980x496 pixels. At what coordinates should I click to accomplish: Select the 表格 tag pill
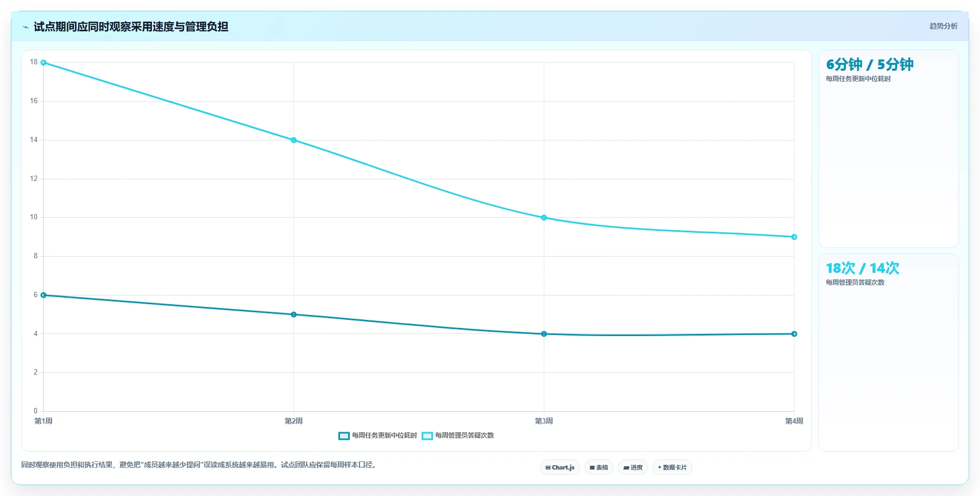pos(599,467)
